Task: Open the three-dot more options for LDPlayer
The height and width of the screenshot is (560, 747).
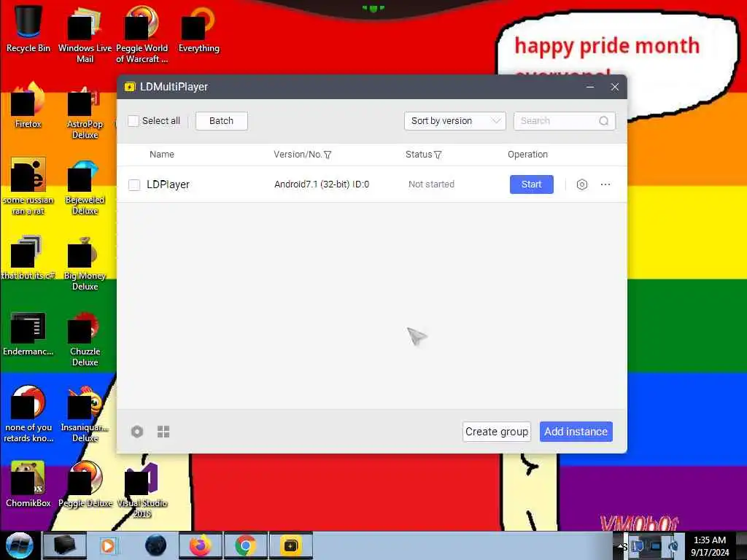Action: (x=605, y=184)
